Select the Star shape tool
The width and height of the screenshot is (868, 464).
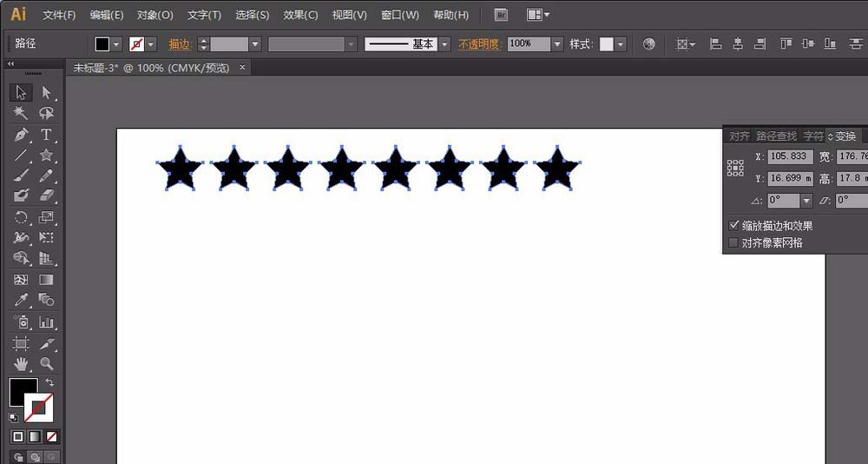(47, 155)
